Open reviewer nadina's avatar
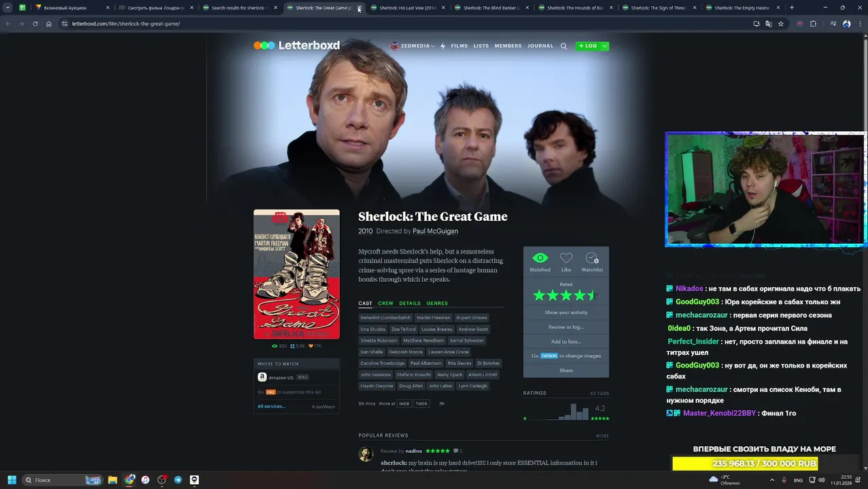Image resolution: width=868 pixels, height=489 pixels. tap(366, 454)
